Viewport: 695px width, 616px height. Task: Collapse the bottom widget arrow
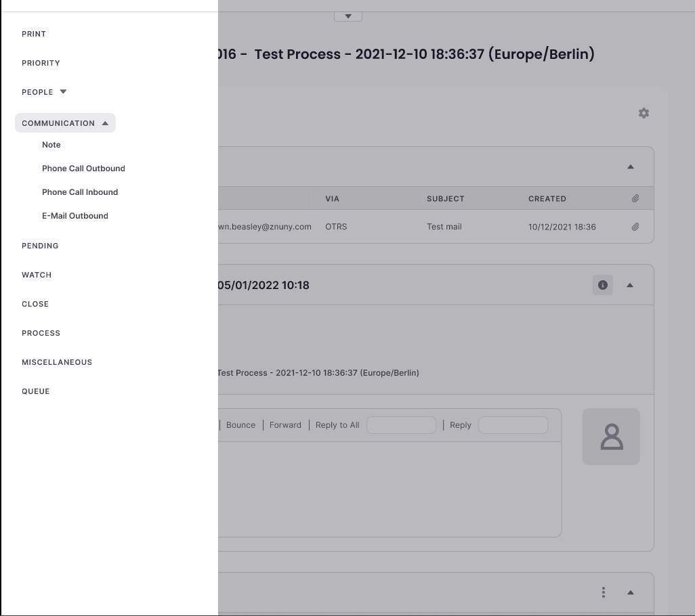(630, 593)
